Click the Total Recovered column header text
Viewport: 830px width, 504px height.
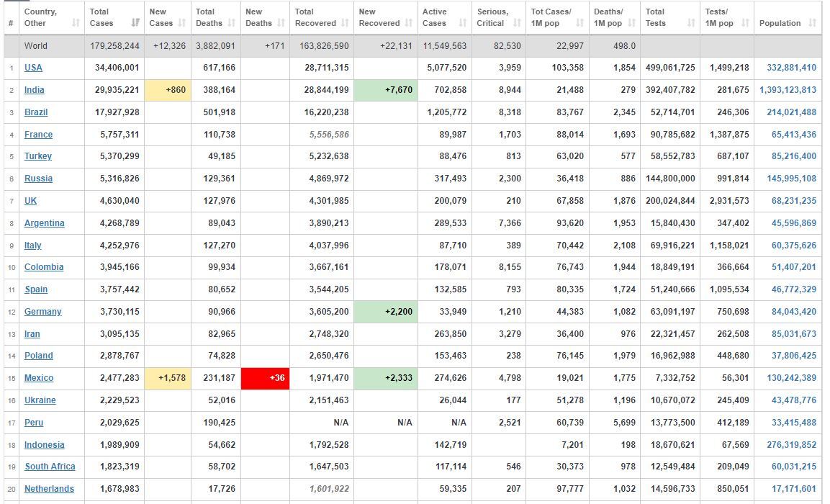coord(315,17)
